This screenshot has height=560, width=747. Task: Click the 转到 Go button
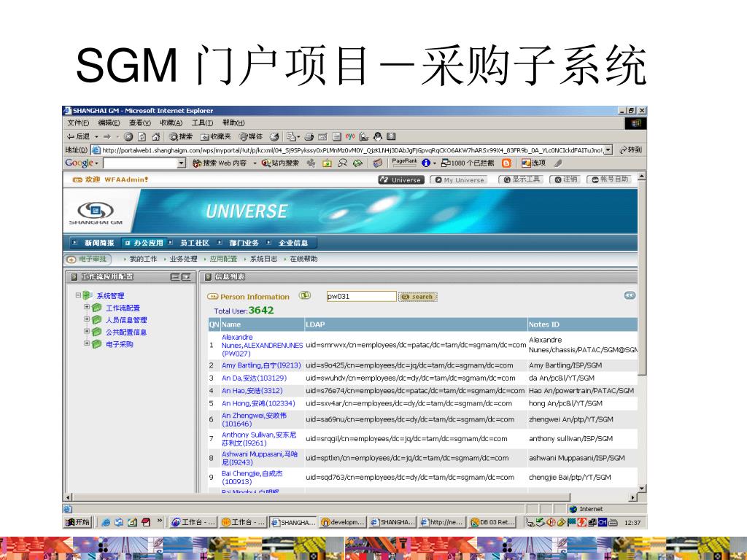[630, 149]
